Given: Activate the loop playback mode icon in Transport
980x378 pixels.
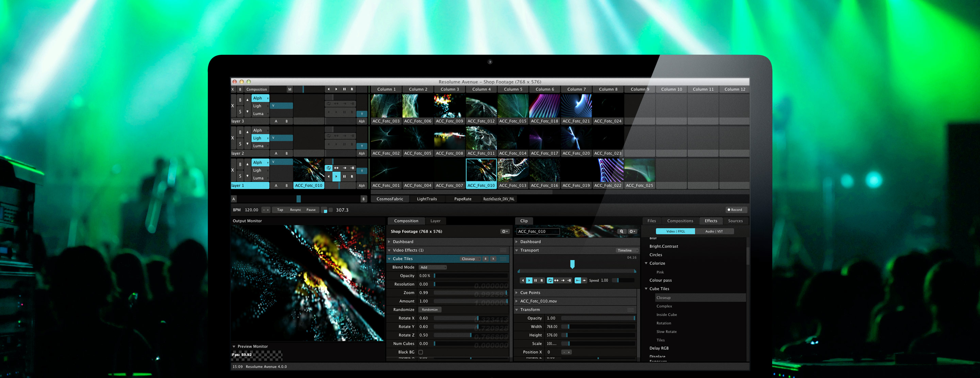Looking at the screenshot, I should point(551,281).
